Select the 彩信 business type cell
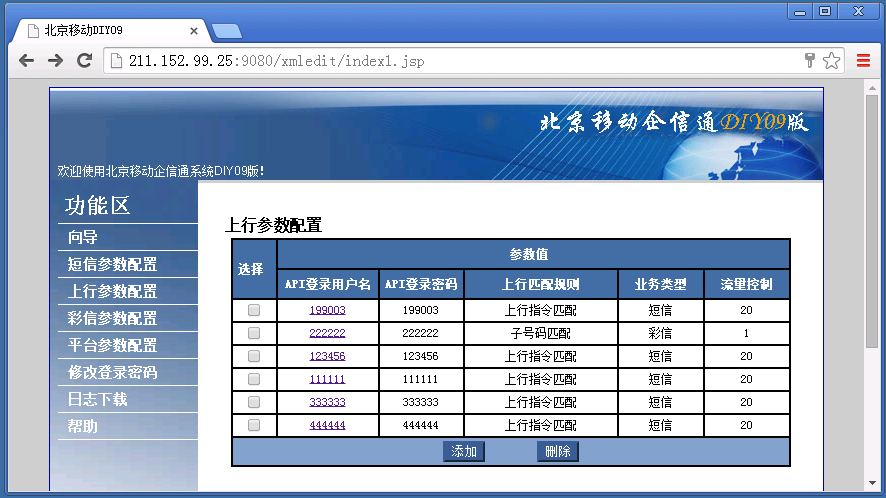 661,334
